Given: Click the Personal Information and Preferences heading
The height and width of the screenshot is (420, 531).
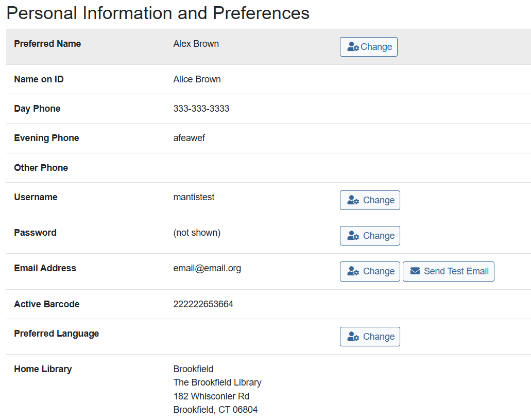Looking at the screenshot, I should [158, 13].
